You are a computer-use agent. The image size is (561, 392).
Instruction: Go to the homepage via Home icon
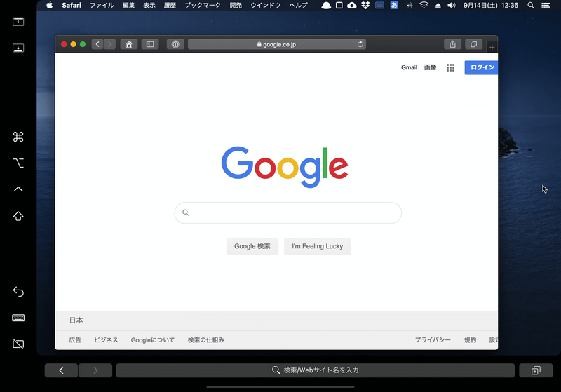point(129,44)
